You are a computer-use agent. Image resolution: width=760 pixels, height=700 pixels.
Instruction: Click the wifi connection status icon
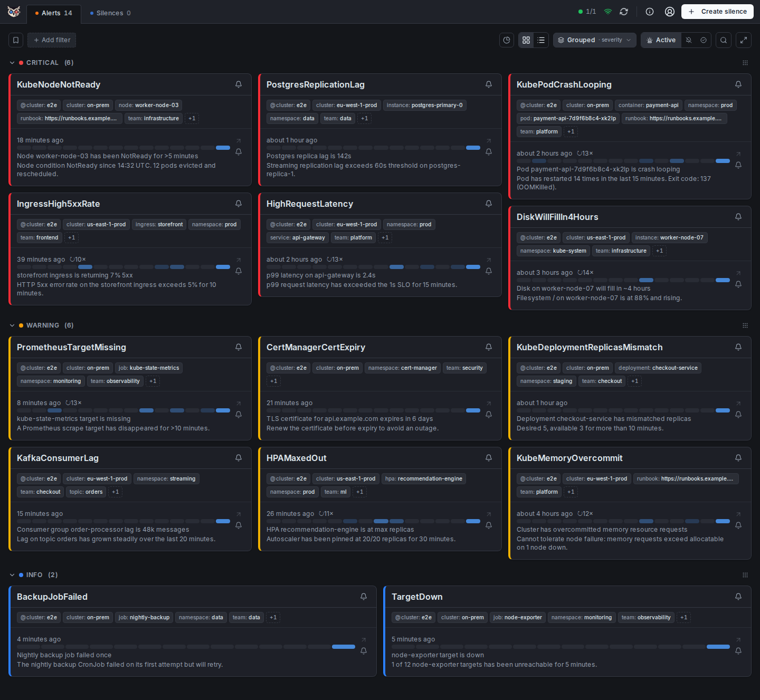tap(608, 12)
